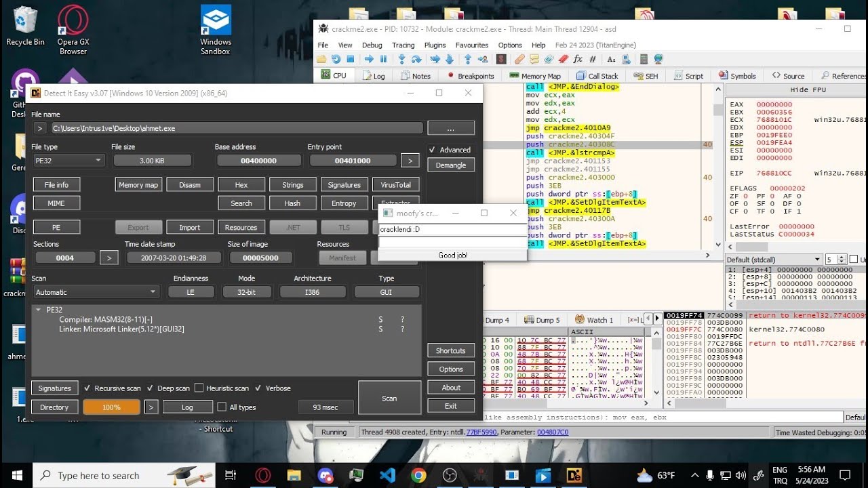Click the Stop debugging square icon
Image resolution: width=868 pixels, height=488 pixels.
(351, 59)
